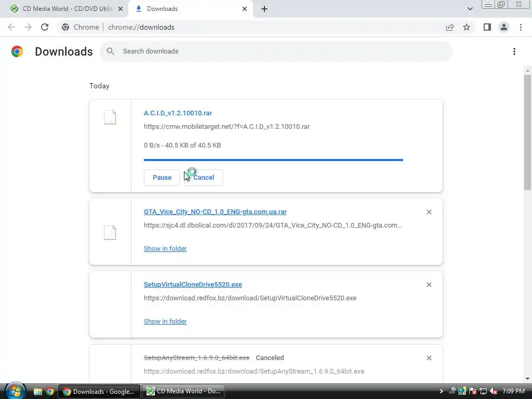Remove SetupVirtualCloneDrive5520.exe from list
Image resolution: width=532 pixels, height=399 pixels.
[x=429, y=285]
